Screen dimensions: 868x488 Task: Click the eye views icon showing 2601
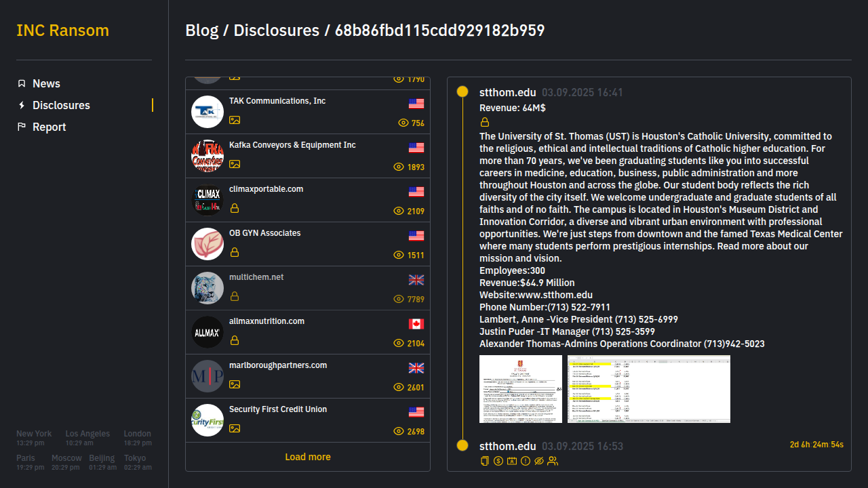pos(399,388)
